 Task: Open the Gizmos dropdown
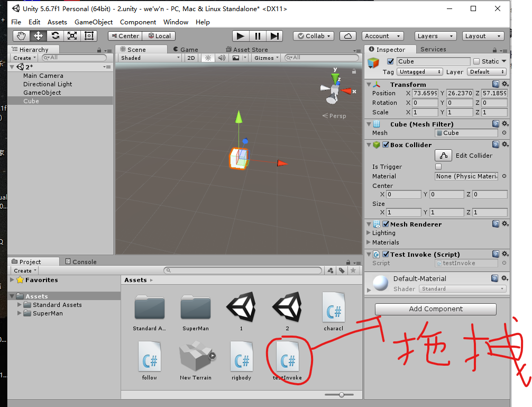267,58
